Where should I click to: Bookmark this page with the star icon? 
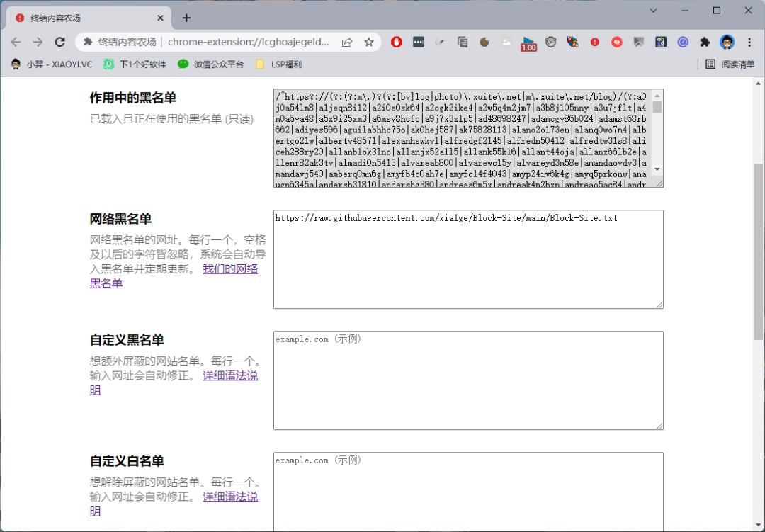point(369,42)
